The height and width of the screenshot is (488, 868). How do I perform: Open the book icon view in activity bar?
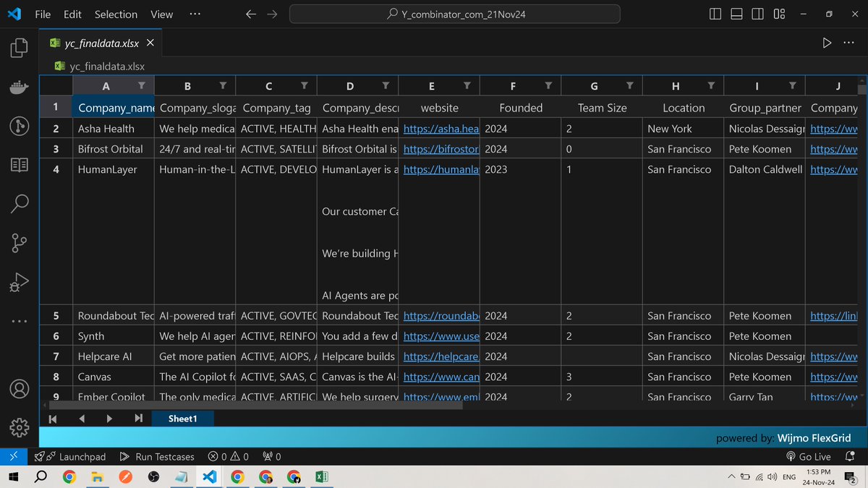coord(19,165)
